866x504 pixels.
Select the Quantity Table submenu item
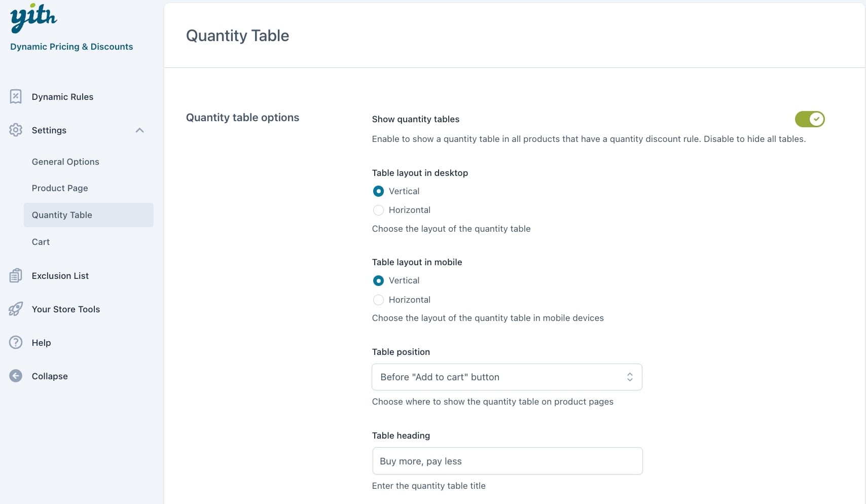coord(89,215)
